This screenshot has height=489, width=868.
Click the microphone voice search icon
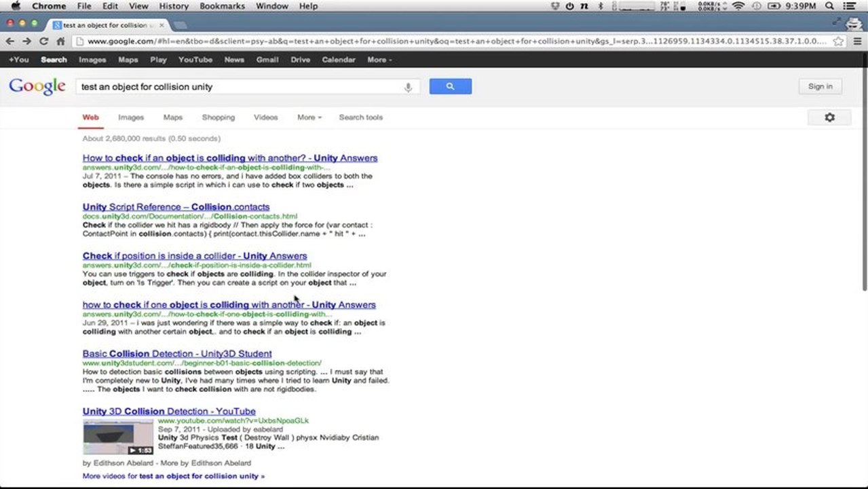click(408, 87)
